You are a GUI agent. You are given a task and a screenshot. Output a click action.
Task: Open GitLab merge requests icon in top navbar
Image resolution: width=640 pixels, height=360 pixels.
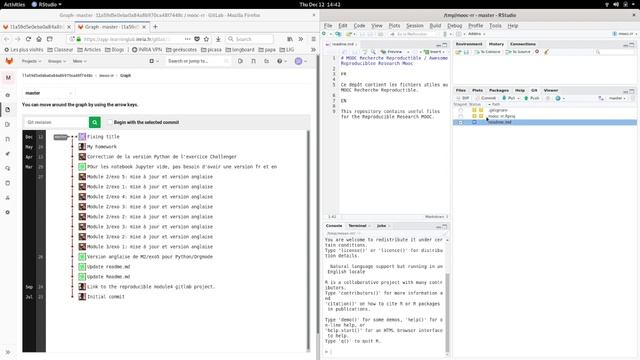253,61
